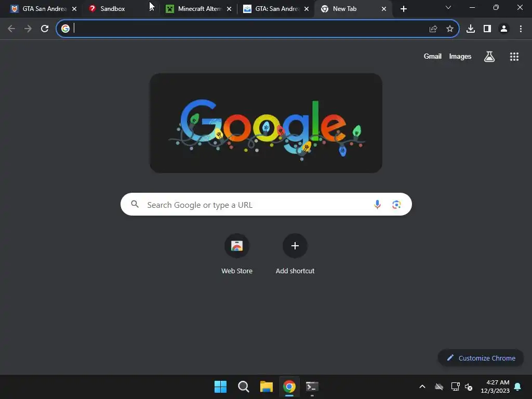The height and width of the screenshot is (399, 532).
Task: Share this page icon in address bar
Action: tap(433, 29)
